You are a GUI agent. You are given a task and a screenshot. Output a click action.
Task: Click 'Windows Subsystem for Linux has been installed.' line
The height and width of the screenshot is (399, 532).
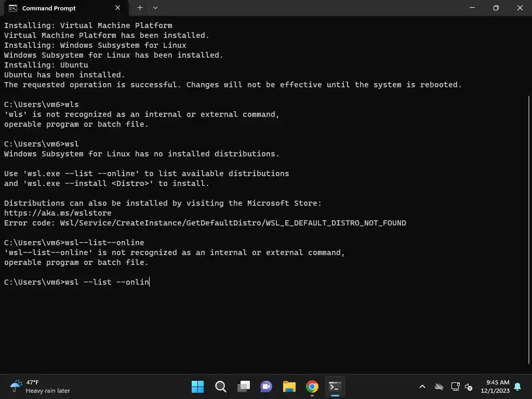pos(114,55)
